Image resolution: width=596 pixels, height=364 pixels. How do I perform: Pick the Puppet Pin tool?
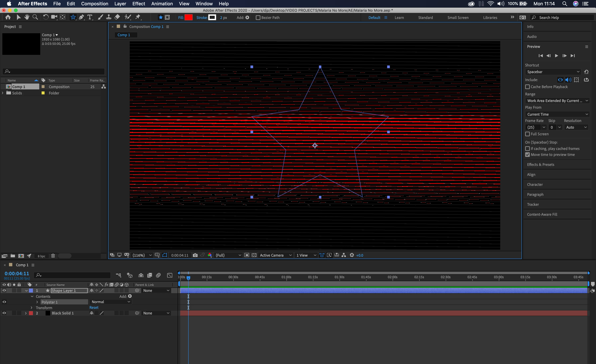coord(138,17)
